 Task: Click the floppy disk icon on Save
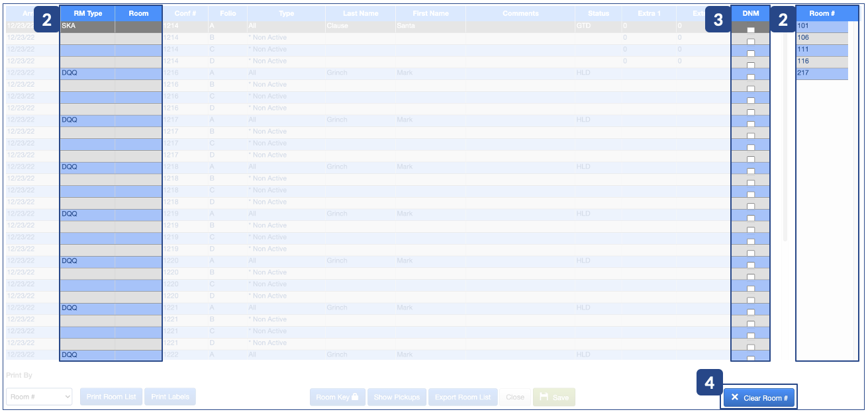[x=544, y=397]
